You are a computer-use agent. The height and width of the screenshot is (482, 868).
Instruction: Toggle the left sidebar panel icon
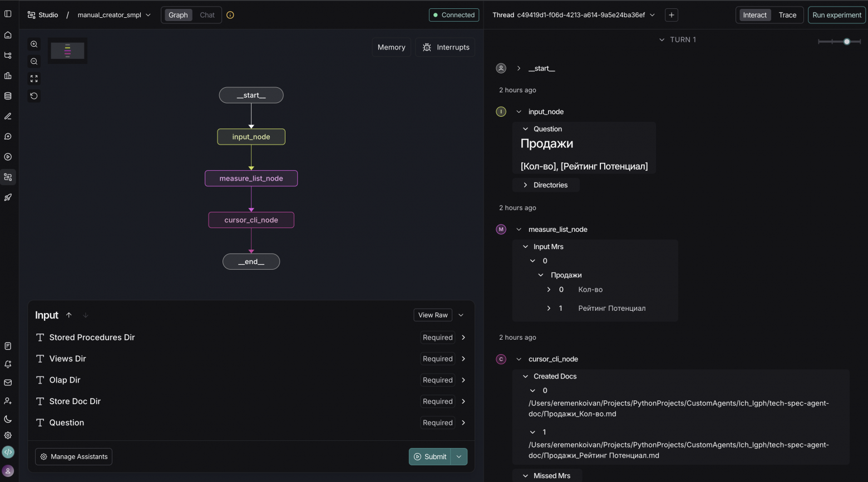tap(8, 14)
